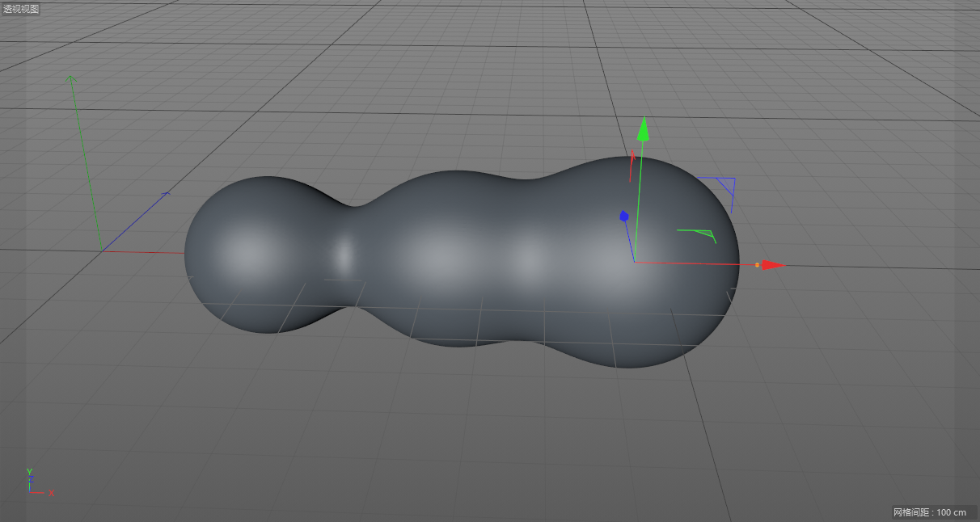The image size is (980, 522).
Task: Click the blue Z-axis handle on the gizmo
Action: coord(624,216)
